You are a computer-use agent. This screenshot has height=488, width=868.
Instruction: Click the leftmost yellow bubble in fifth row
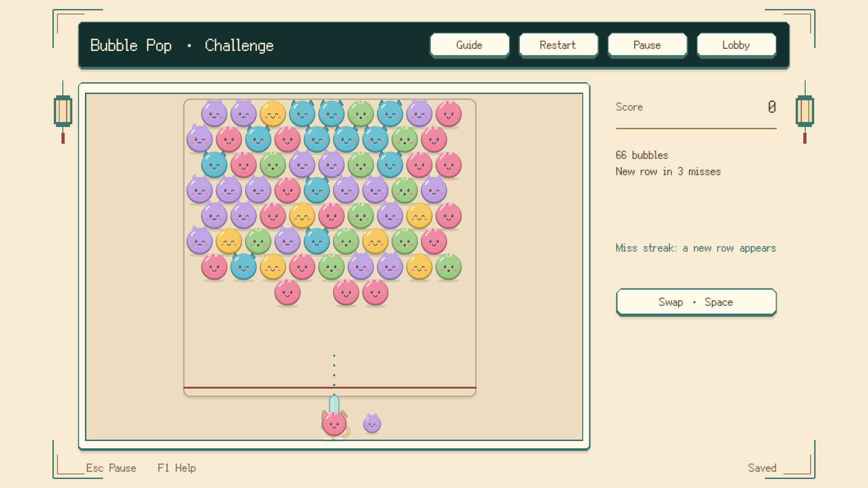pos(302,216)
